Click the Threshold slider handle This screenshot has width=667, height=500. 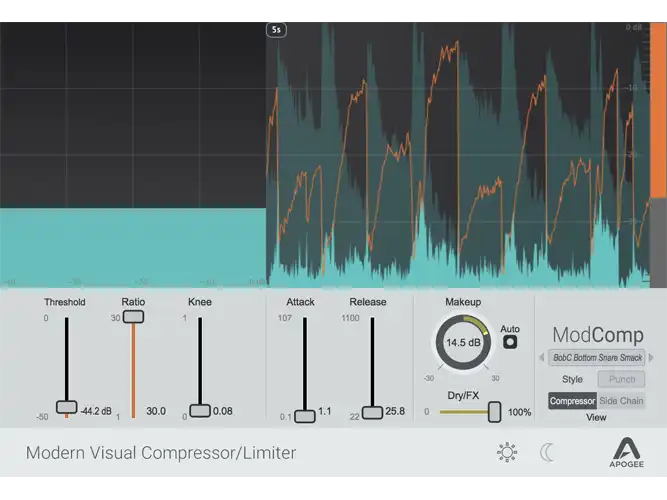(67, 407)
